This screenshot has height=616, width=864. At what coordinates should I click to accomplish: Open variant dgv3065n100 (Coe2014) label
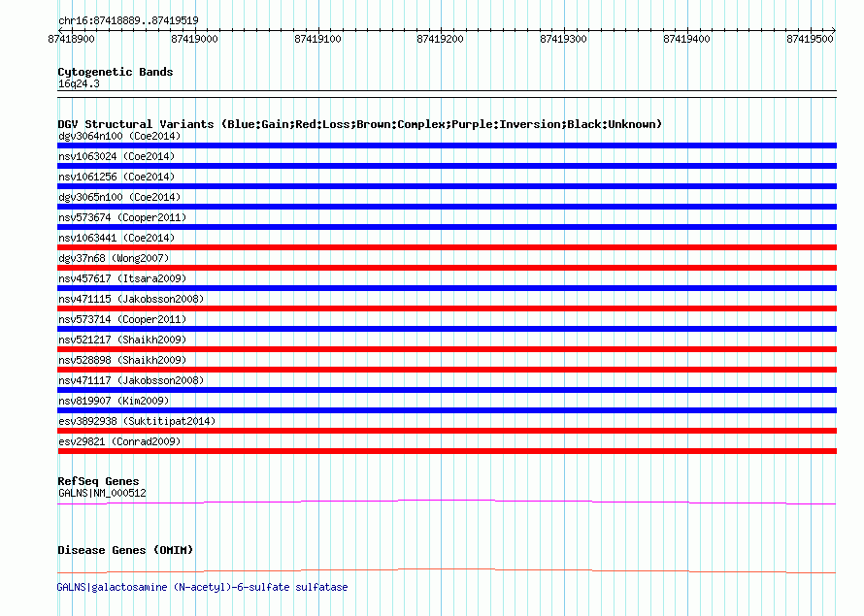click(x=119, y=197)
